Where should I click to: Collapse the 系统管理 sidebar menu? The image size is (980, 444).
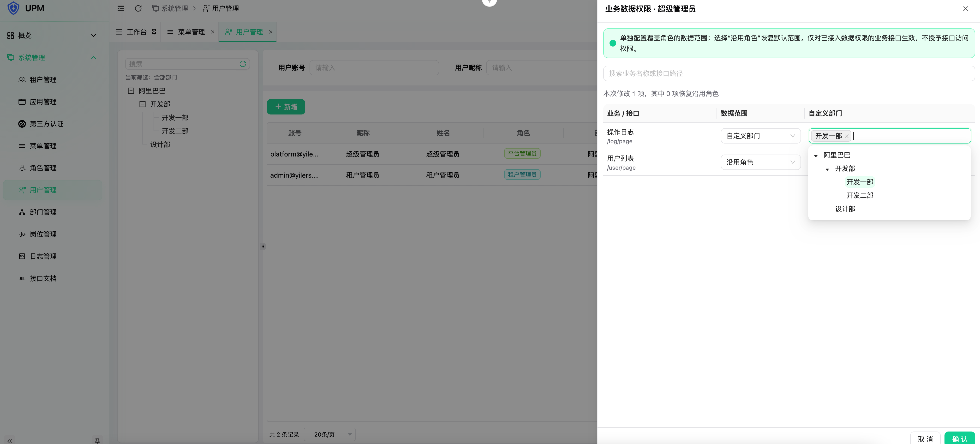tap(53, 57)
